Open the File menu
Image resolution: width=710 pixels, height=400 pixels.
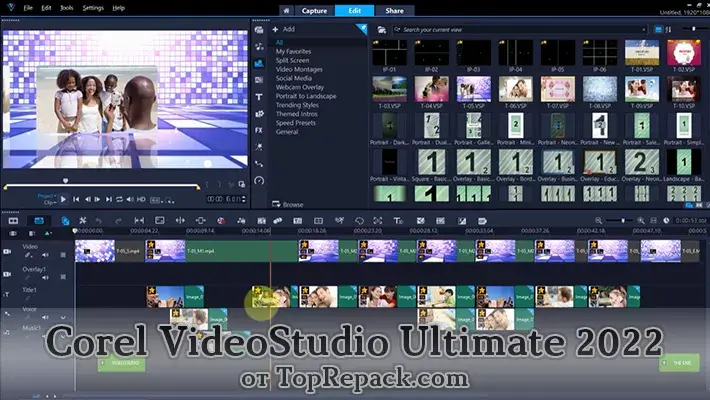point(28,8)
